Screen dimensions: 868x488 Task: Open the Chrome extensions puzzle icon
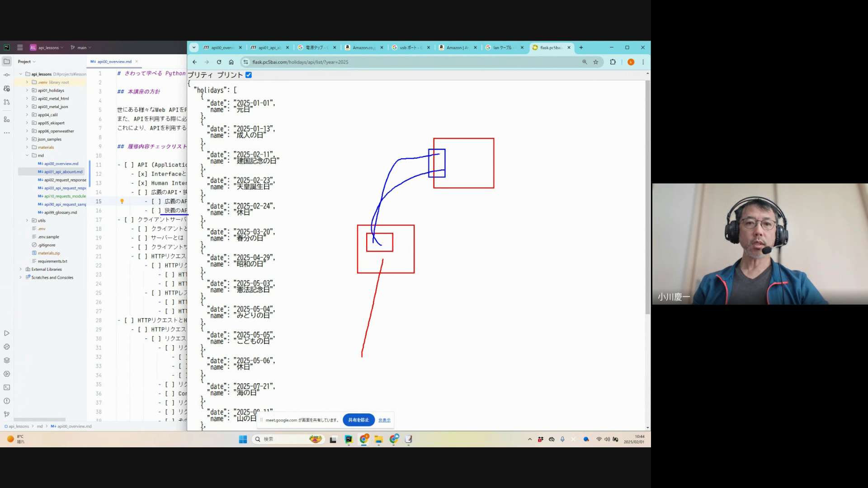613,62
